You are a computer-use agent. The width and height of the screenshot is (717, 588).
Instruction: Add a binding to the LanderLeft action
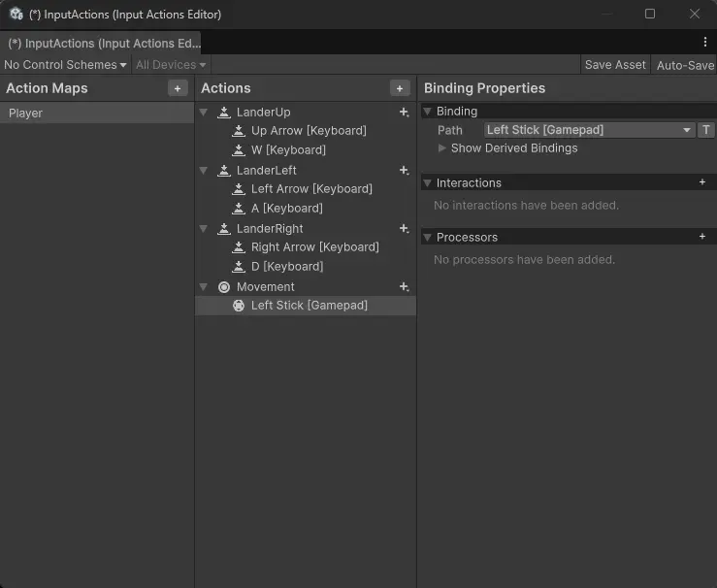click(x=404, y=171)
